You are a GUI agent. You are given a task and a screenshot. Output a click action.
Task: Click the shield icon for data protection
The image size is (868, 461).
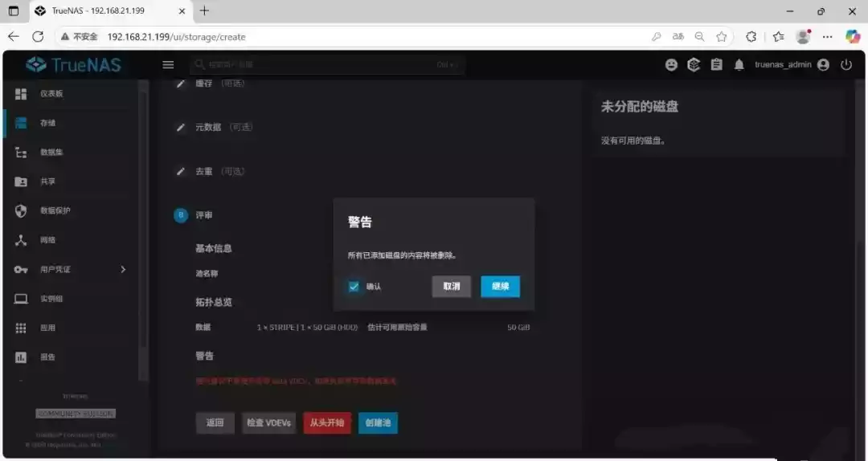(x=21, y=211)
